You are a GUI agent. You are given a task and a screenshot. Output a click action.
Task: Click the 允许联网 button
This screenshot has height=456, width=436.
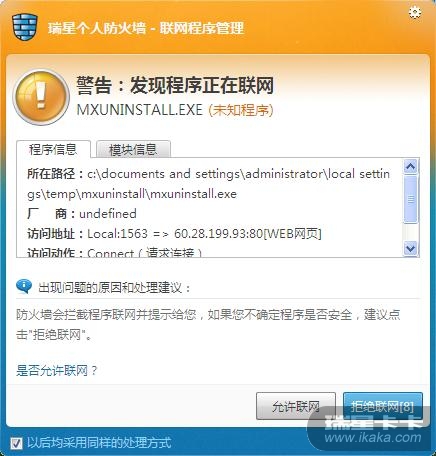pyautogui.click(x=296, y=406)
